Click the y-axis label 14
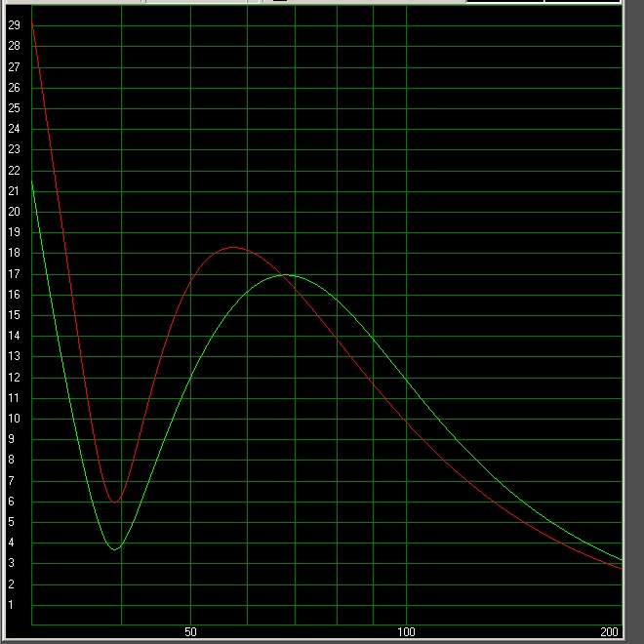Viewport: 644px width, 644px height. pyautogui.click(x=14, y=336)
